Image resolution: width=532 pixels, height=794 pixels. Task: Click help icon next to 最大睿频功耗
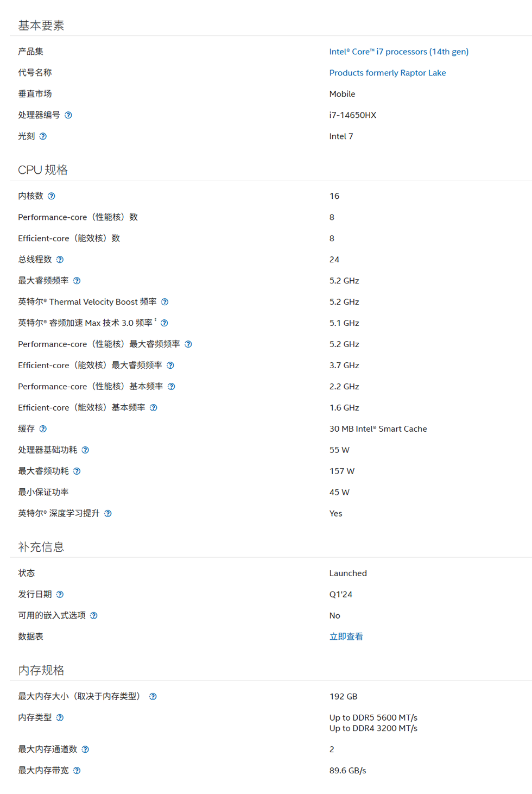(x=77, y=471)
